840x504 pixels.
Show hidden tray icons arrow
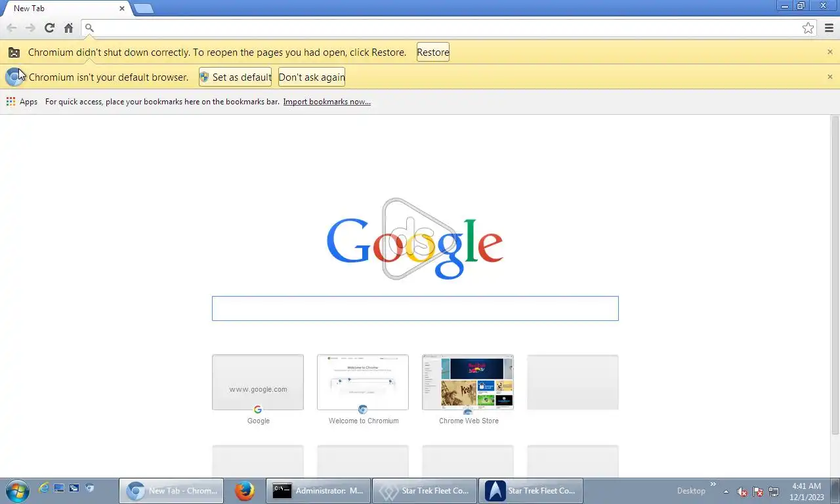726,492
